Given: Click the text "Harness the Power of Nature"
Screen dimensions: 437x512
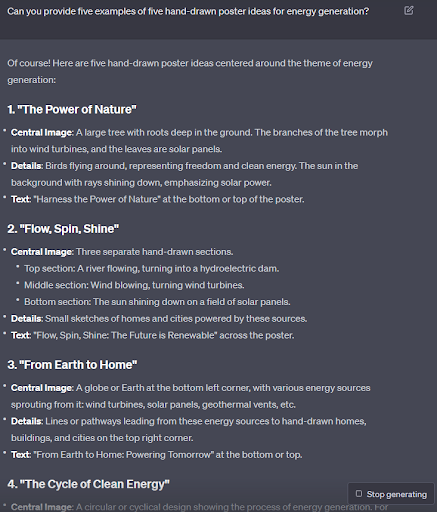Looking at the screenshot, I should pos(97,199).
